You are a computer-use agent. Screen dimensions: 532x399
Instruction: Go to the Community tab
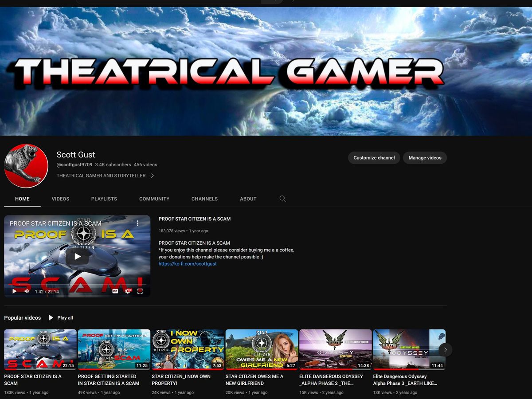(x=154, y=199)
